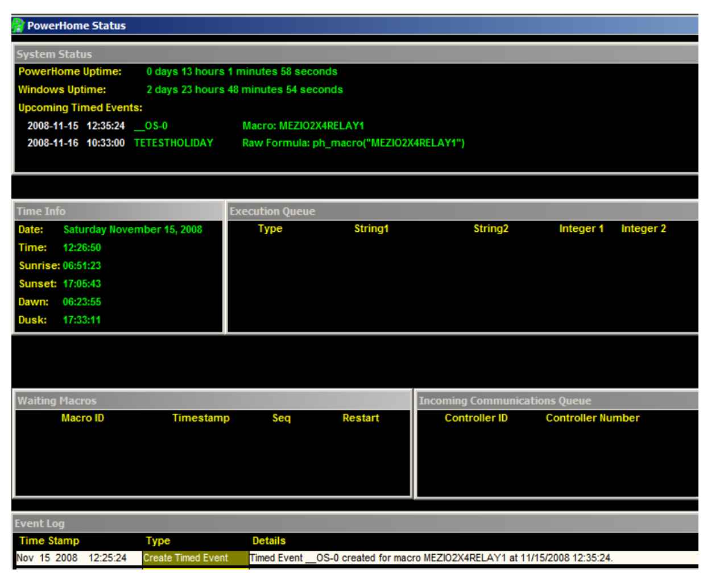Click the Time label in Time Info
Screen dimensions: 728x582
point(32,248)
